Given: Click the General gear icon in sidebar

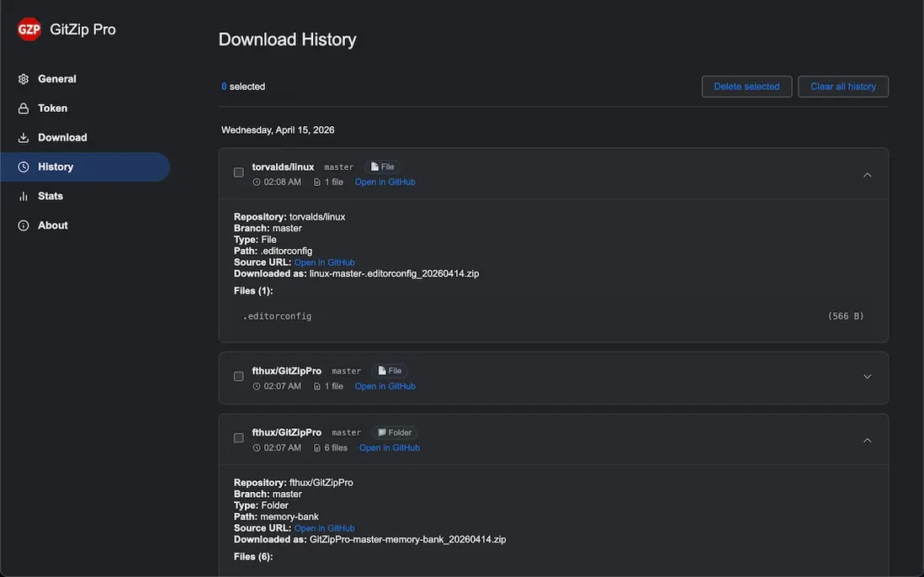Looking at the screenshot, I should (23, 79).
